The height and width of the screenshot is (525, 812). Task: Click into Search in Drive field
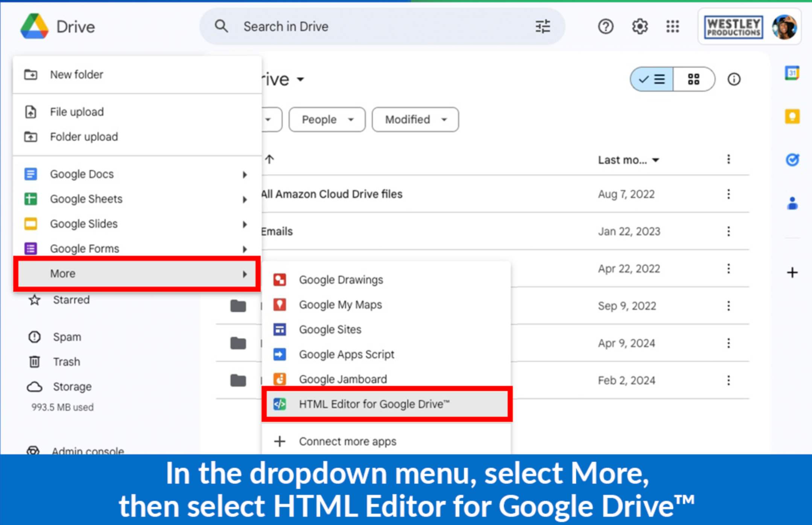click(x=382, y=27)
